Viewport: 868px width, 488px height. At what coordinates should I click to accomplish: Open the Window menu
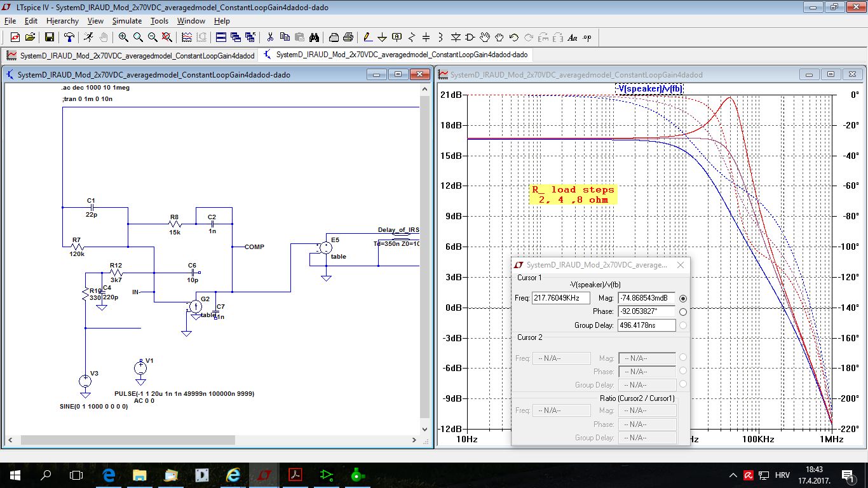pos(191,21)
